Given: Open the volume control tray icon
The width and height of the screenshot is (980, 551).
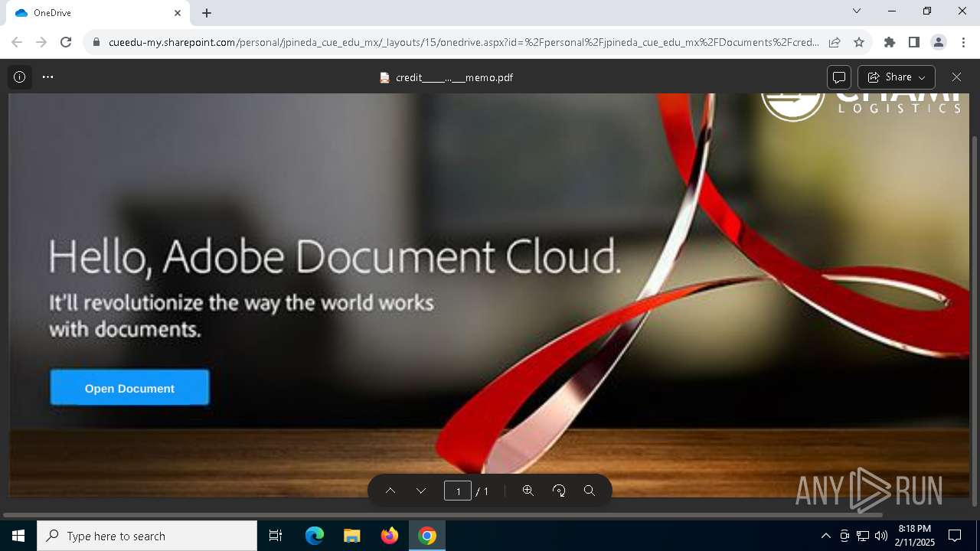Looking at the screenshot, I should pyautogui.click(x=881, y=536).
